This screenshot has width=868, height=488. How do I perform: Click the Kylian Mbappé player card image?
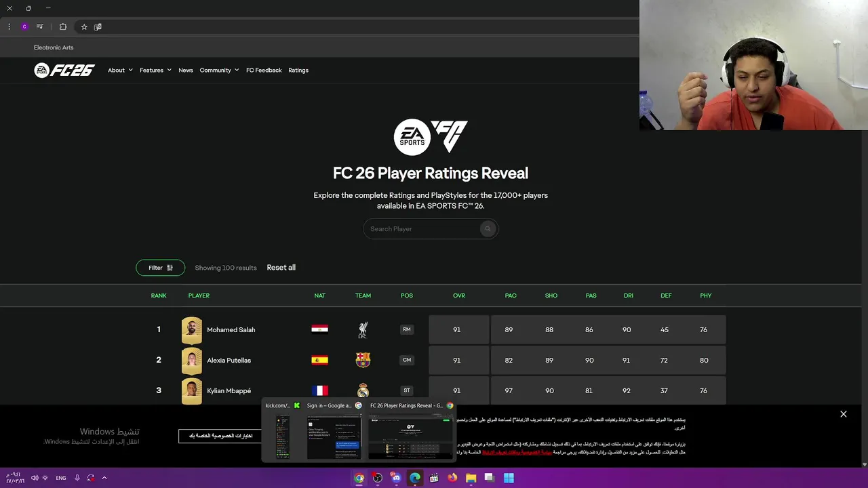point(192,391)
